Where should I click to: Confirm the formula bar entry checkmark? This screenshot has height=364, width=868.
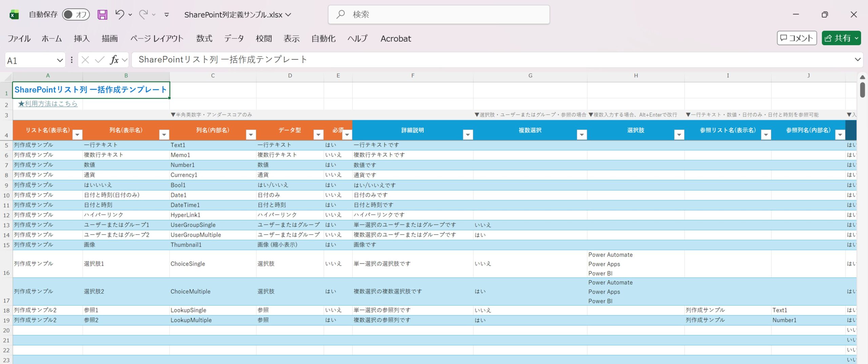(x=100, y=60)
